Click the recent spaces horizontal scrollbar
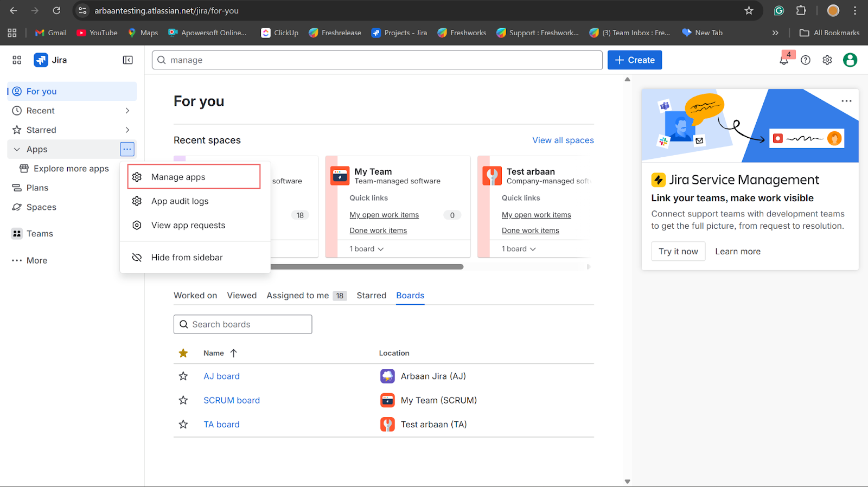Image resolution: width=868 pixels, height=487 pixels. 367,267
